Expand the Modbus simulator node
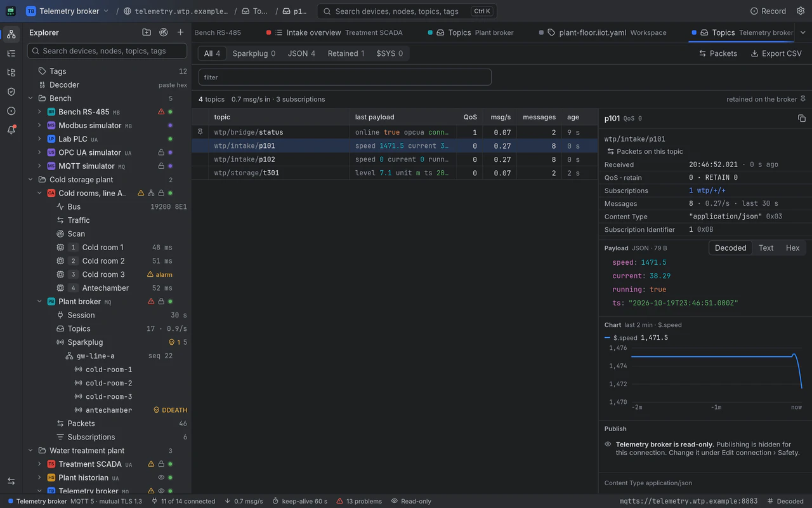The image size is (812, 508). pyautogui.click(x=39, y=126)
